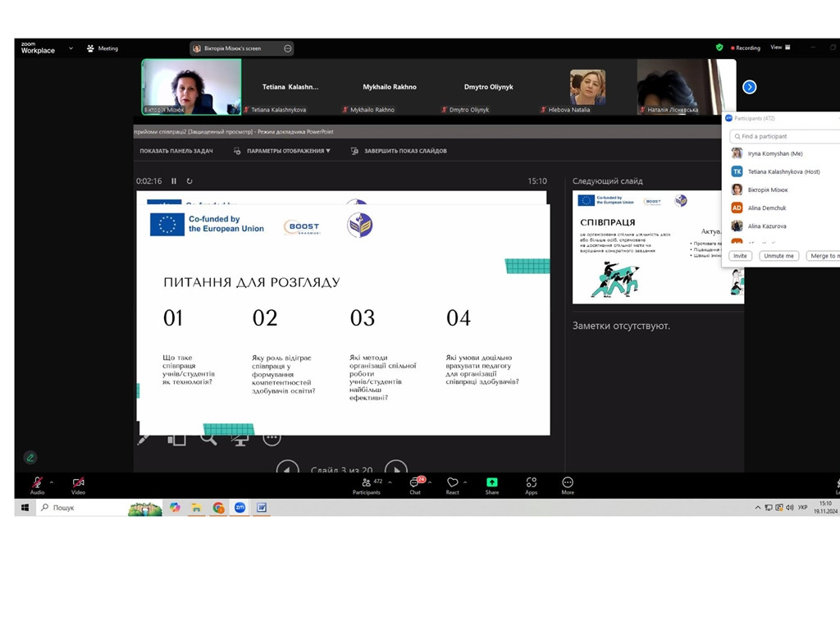Advance to next slide arrow

[x=396, y=468]
